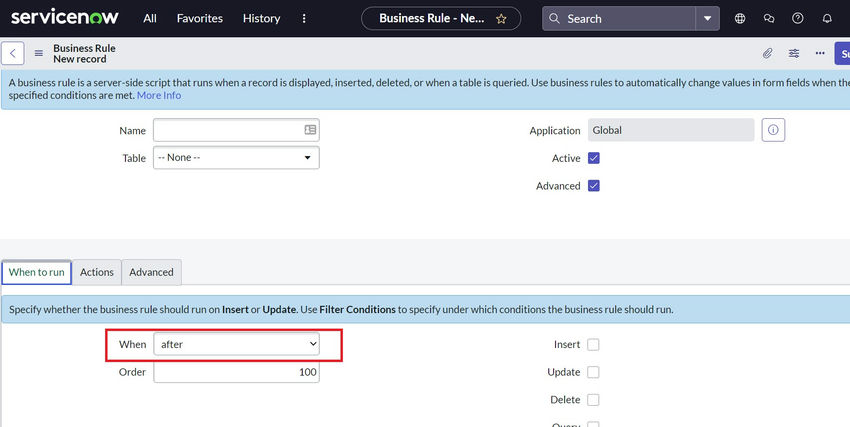Click into the Name input field

tap(228, 130)
